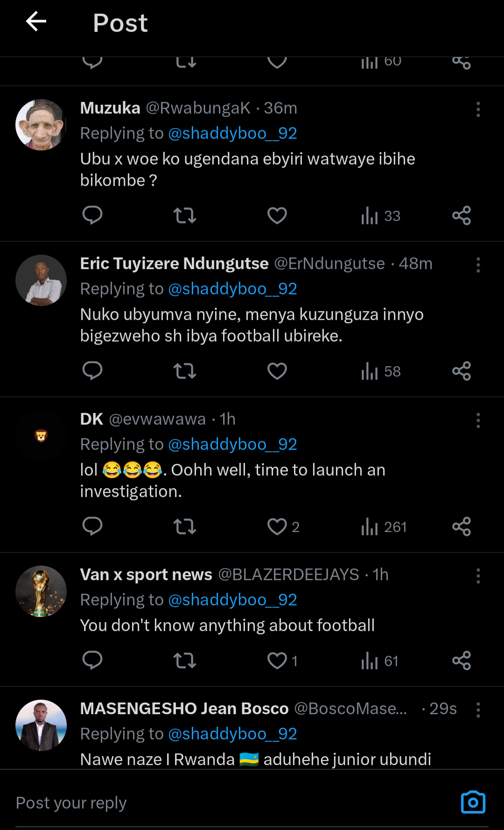Toggle like on DK's reply with 2 likes

pyautogui.click(x=278, y=527)
